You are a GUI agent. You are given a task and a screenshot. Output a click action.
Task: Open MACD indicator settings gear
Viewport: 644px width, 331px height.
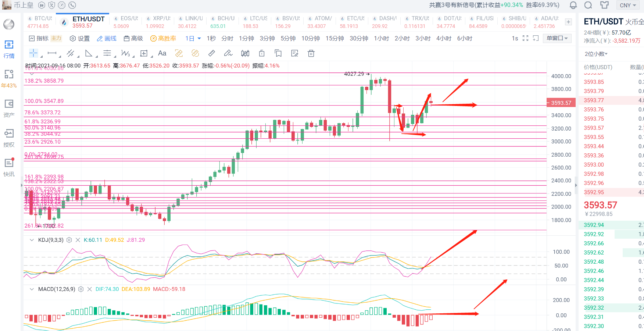pos(81,289)
